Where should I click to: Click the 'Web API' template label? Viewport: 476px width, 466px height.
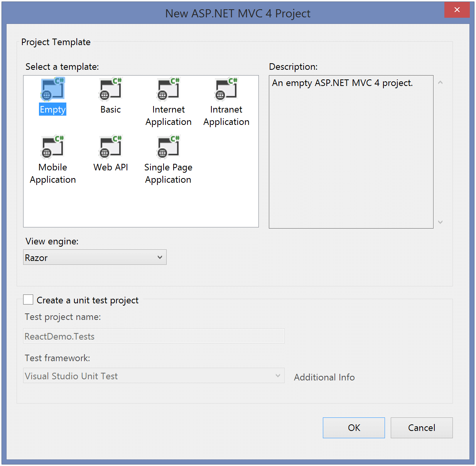tap(111, 167)
